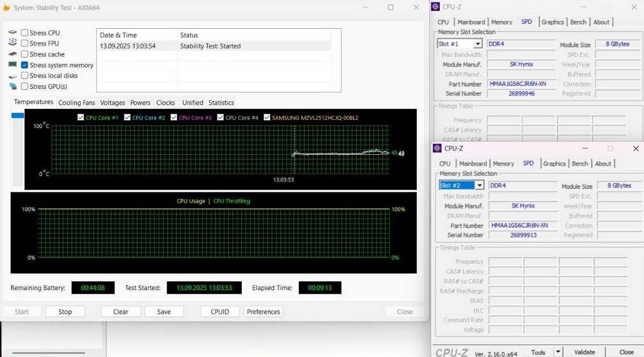
Task: Toggle SAMSUNG MZVL2512HCJQ graph checkbox
Action: tap(267, 118)
